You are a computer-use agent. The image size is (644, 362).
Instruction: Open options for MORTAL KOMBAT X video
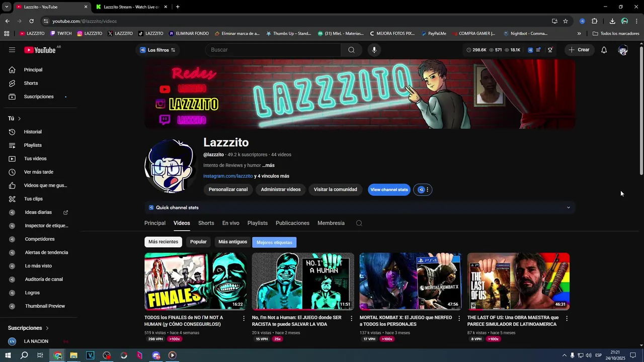click(459, 318)
